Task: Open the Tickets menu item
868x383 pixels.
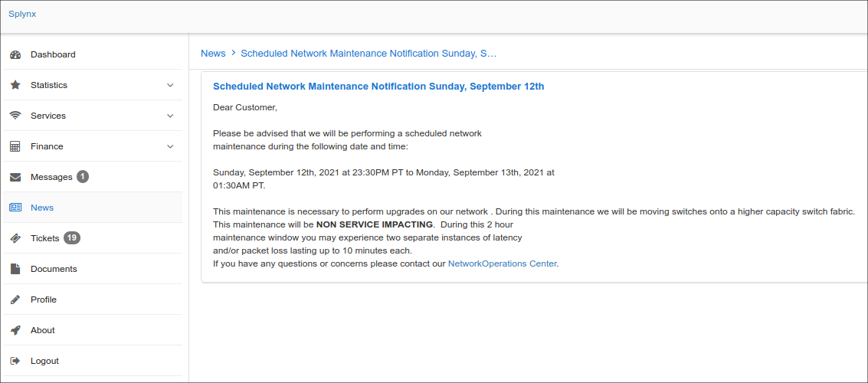Action: tap(93, 238)
